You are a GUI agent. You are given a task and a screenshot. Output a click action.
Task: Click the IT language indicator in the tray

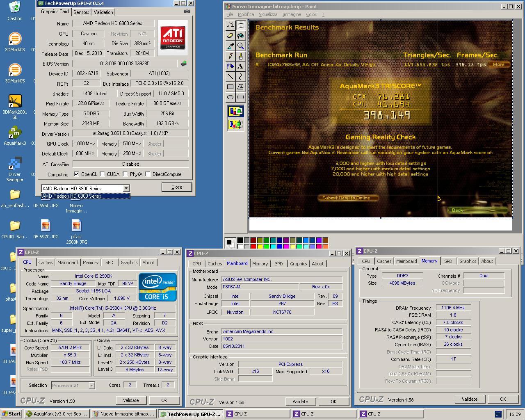(x=498, y=414)
